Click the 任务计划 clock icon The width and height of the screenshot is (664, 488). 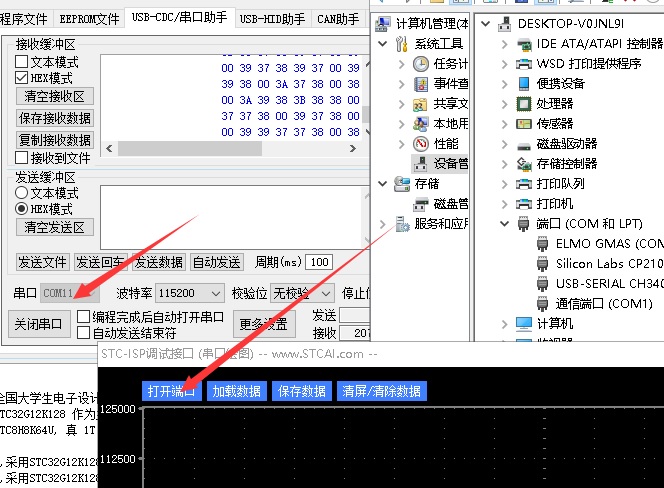point(421,64)
